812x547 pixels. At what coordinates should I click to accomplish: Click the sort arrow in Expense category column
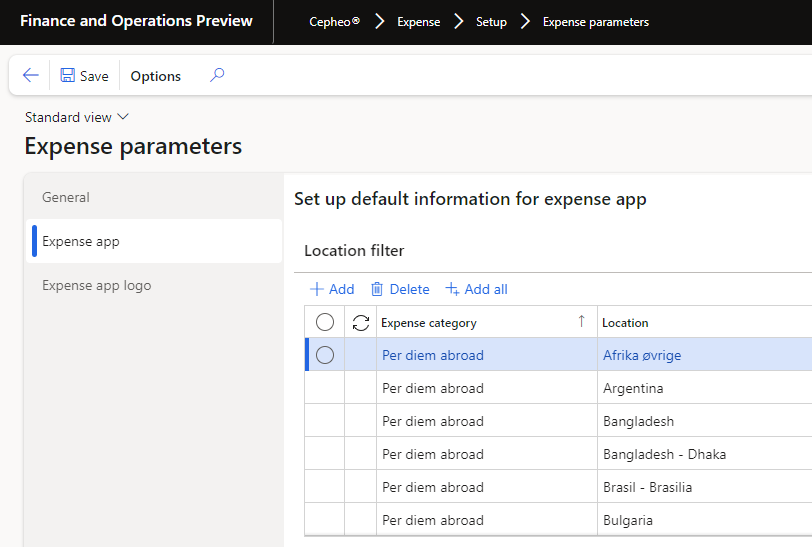click(581, 321)
